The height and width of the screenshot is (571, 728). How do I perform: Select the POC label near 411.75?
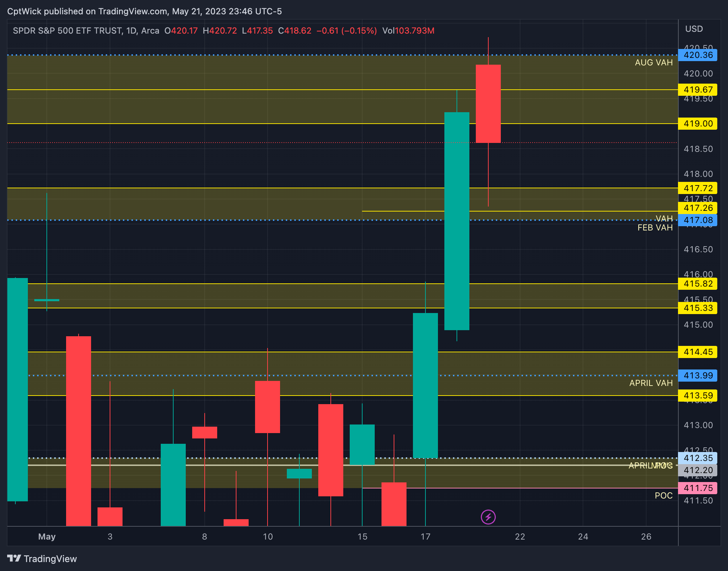664,496
